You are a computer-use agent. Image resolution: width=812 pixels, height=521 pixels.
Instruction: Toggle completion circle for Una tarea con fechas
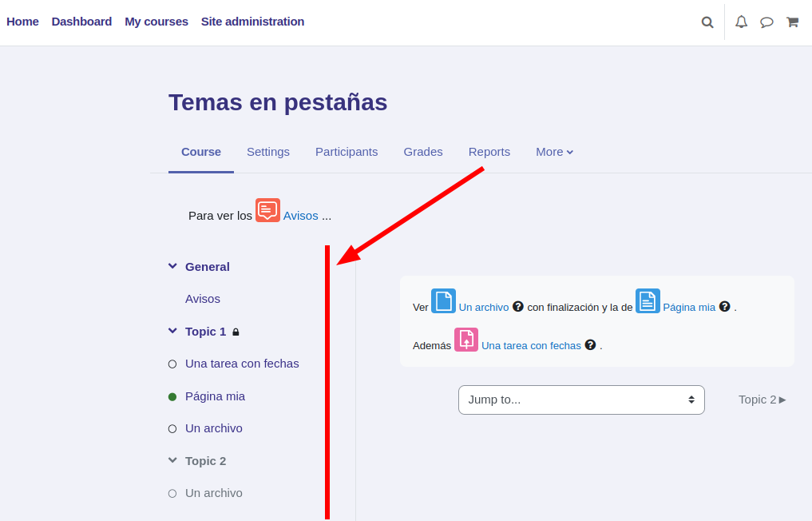(x=172, y=364)
